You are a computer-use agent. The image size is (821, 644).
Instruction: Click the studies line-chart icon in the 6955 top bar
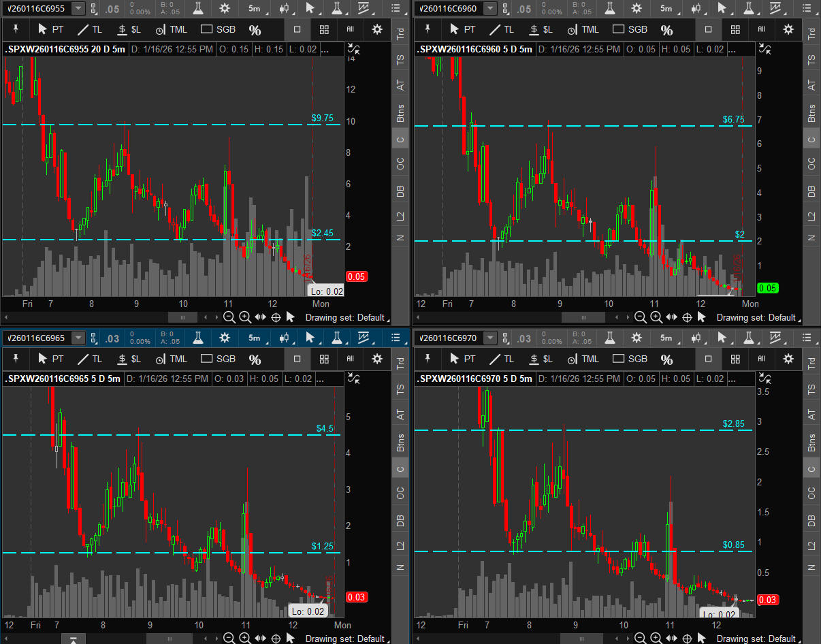point(366,9)
